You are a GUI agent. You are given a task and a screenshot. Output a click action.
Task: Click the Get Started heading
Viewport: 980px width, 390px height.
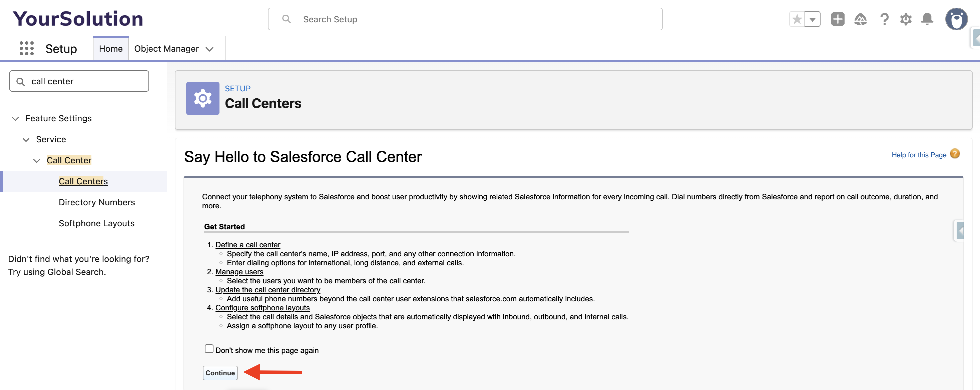(x=224, y=226)
